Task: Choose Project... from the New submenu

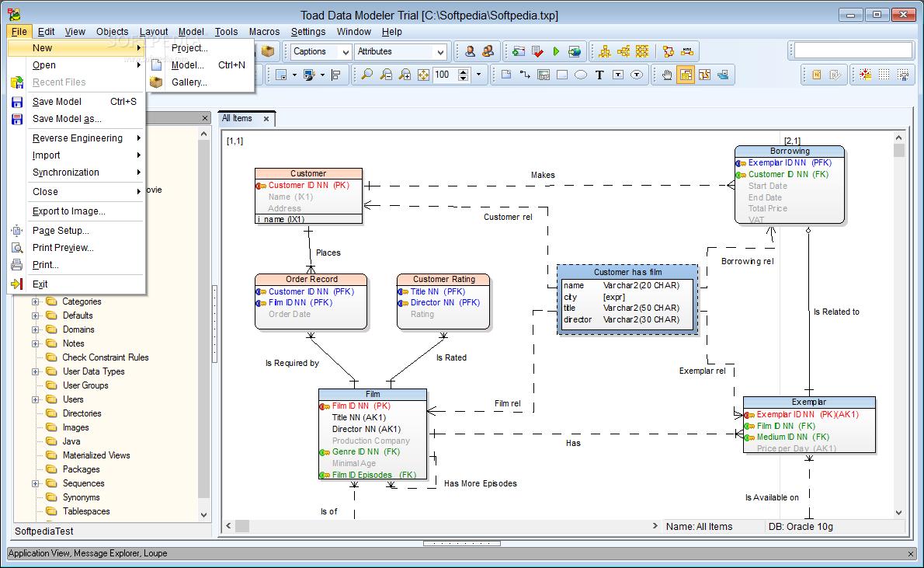Action: pos(200,47)
